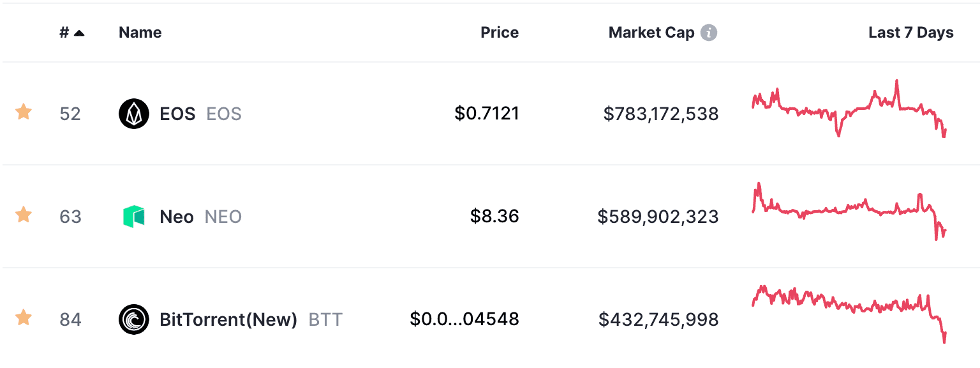The height and width of the screenshot is (368, 980).
Task: Sort the table by Price column
Action: [500, 33]
